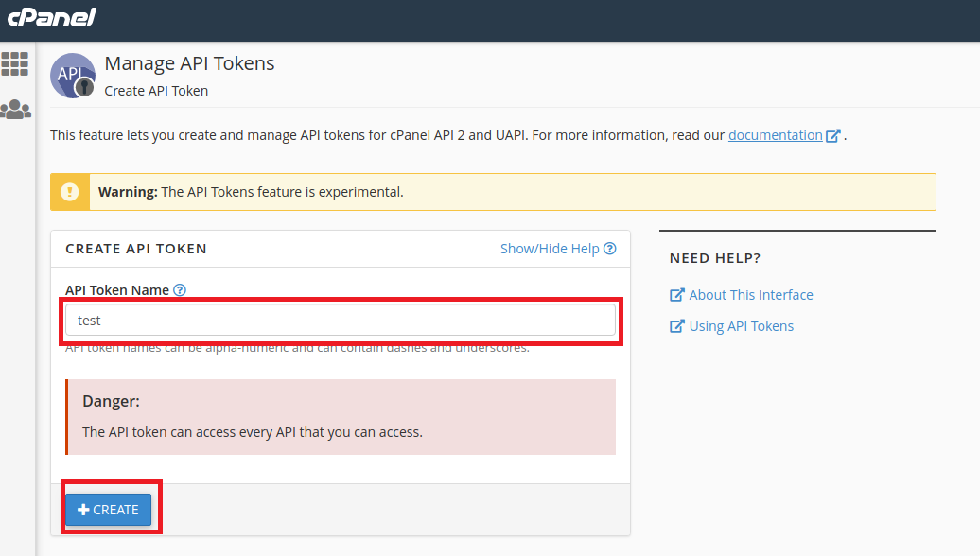The height and width of the screenshot is (556, 980).
Task: Click the yellow warning exclamation icon
Action: (70, 192)
